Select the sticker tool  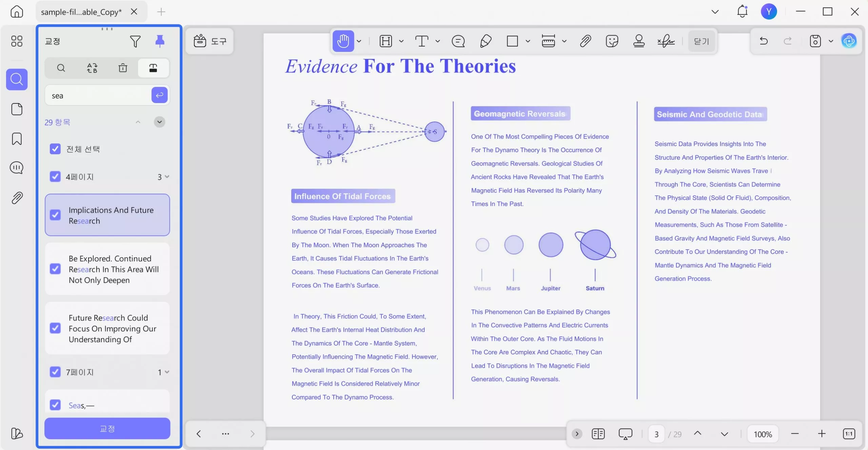612,41
